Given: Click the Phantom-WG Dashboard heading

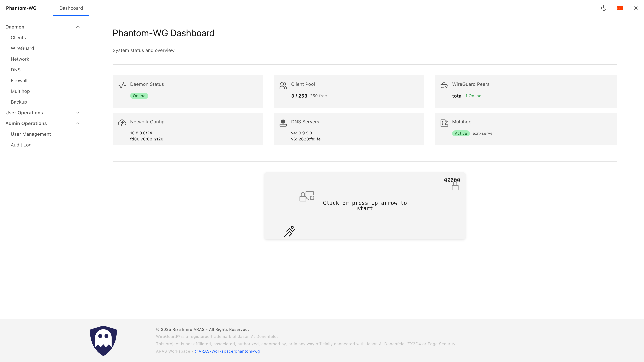Looking at the screenshot, I should click(x=164, y=33).
